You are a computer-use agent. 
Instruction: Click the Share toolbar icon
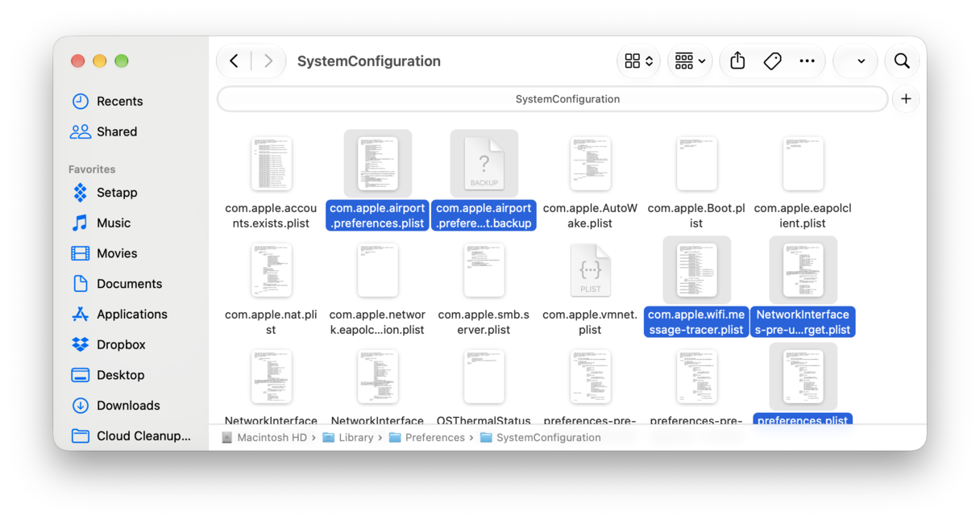coord(737,61)
